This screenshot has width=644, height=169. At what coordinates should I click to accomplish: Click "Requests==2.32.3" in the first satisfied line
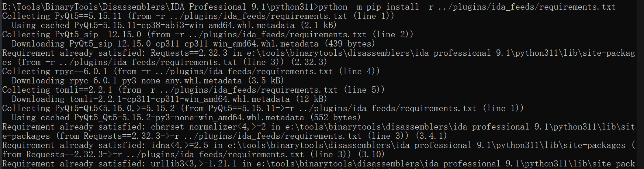coord(189,53)
